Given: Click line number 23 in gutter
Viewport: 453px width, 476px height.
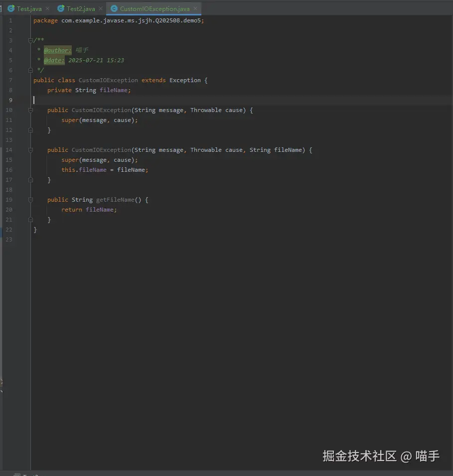Looking at the screenshot, I should click(9, 239).
